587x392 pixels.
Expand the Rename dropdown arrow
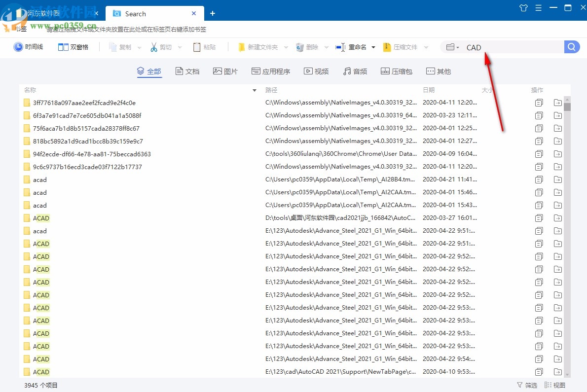coord(373,47)
